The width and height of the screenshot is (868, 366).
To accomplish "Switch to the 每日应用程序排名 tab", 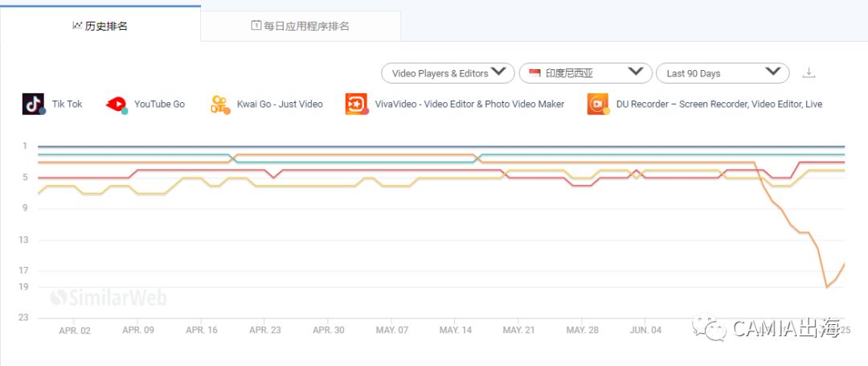I will click(x=301, y=26).
